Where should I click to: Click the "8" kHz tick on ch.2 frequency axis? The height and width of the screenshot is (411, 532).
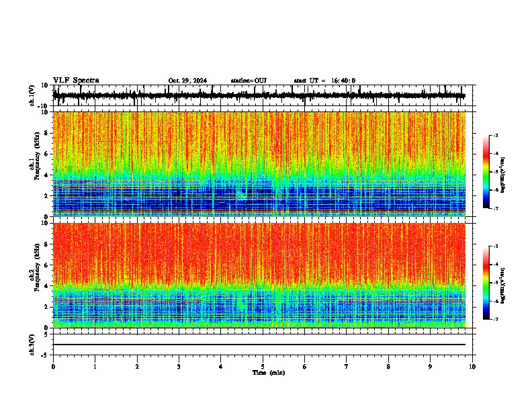(46, 244)
